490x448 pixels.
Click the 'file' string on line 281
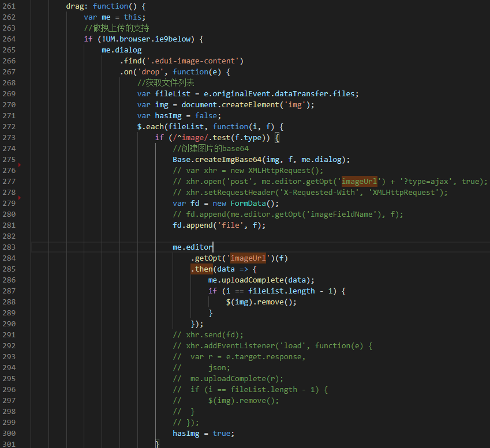coord(230,225)
